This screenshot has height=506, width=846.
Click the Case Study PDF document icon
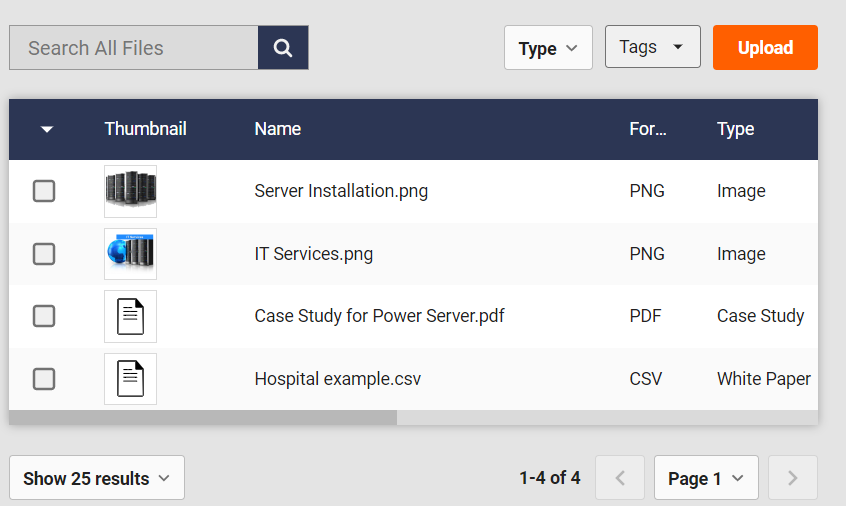(130, 317)
